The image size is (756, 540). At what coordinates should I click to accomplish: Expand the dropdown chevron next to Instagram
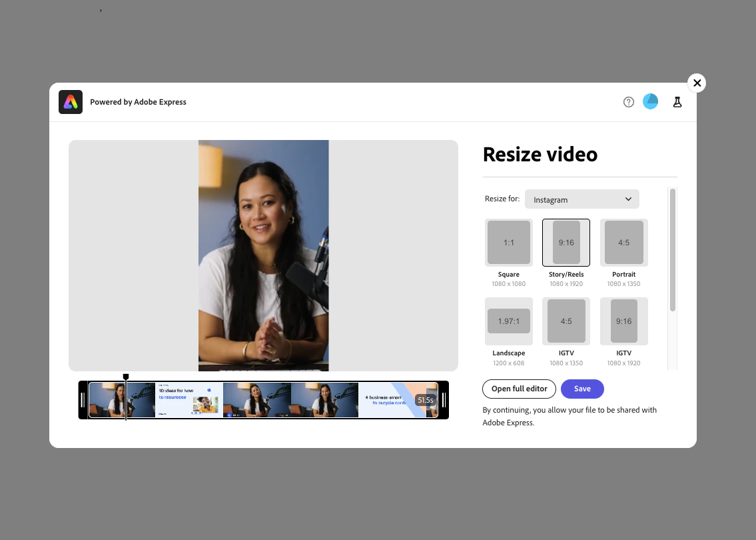[627, 199]
